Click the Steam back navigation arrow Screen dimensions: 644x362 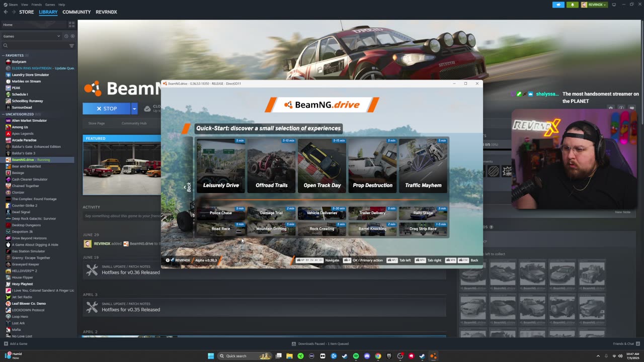tap(6, 12)
